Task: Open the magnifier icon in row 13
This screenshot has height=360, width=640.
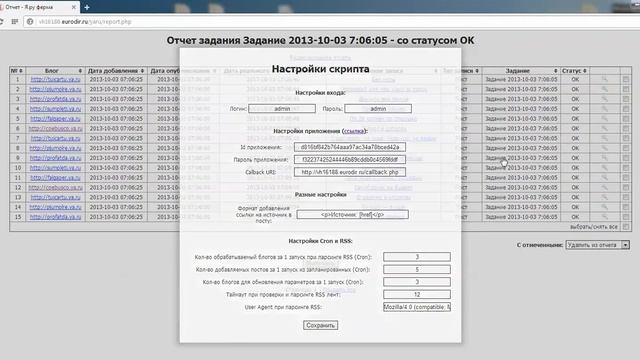Action: [x=604, y=197]
